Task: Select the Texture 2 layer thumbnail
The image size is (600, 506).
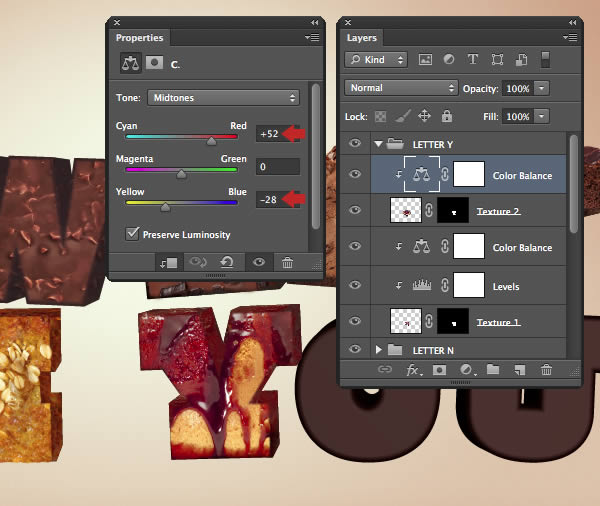Action: [x=406, y=210]
